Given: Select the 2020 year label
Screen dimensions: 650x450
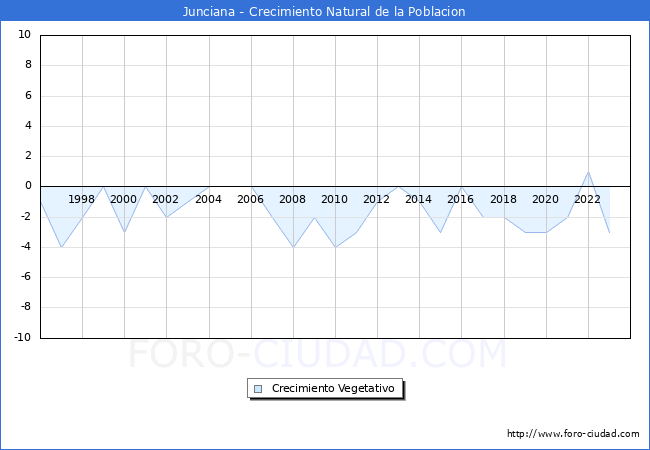Looking at the screenshot, I should tap(545, 199).
